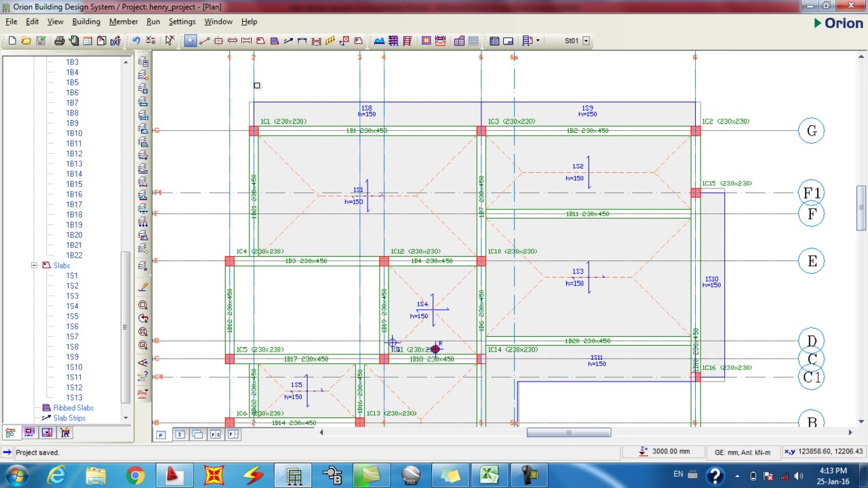Collapse the Slabs tree node
This screenshot has height=488, width=868.
34,266
